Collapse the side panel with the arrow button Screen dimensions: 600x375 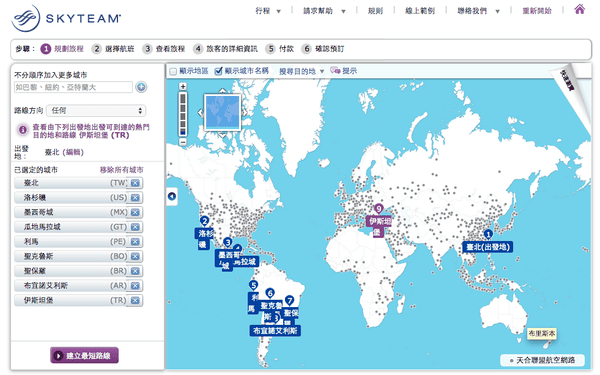pos(172,196)
